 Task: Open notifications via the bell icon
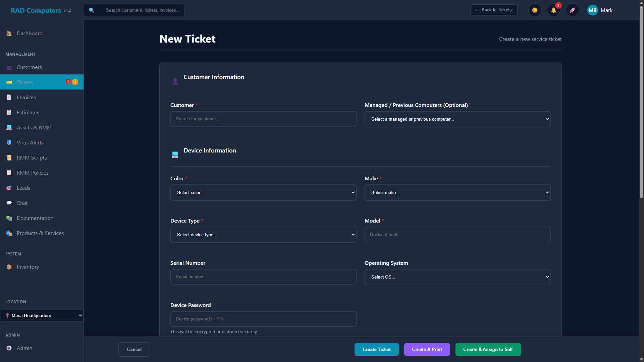coord(553,10)
